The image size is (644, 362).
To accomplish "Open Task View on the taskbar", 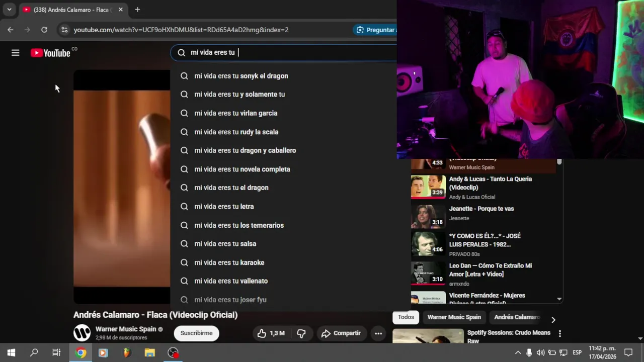I will click(x=56, y=352).
